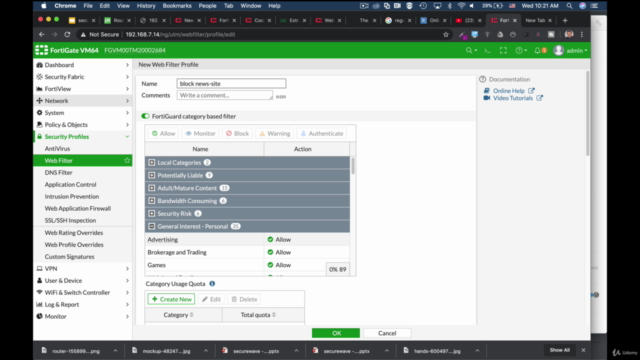Set the Block action for categories
Viewport: 640px width, 360px height.
click(238, 133)
